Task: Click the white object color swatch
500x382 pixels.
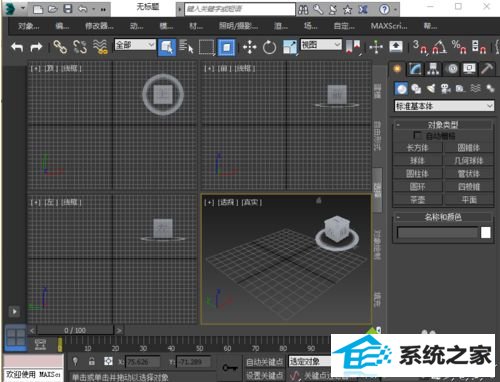Action: click(486, 233)
